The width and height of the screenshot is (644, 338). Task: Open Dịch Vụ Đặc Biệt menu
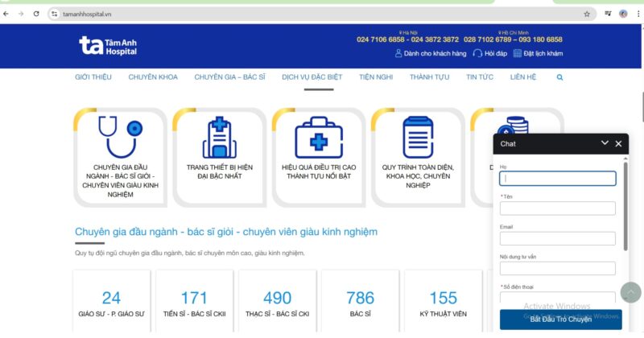[312, 76]
